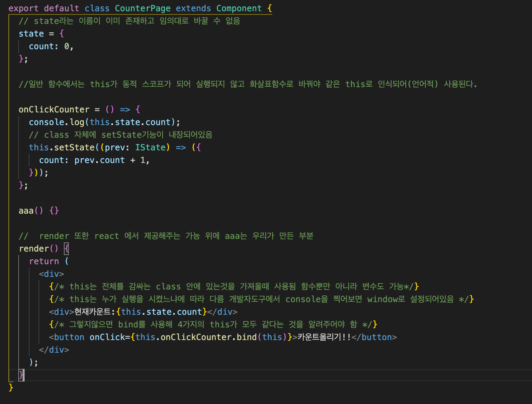Viewport: 532px width, 404px height.
Task: Click the 'extends' keyword
Action: pos(193,8)
